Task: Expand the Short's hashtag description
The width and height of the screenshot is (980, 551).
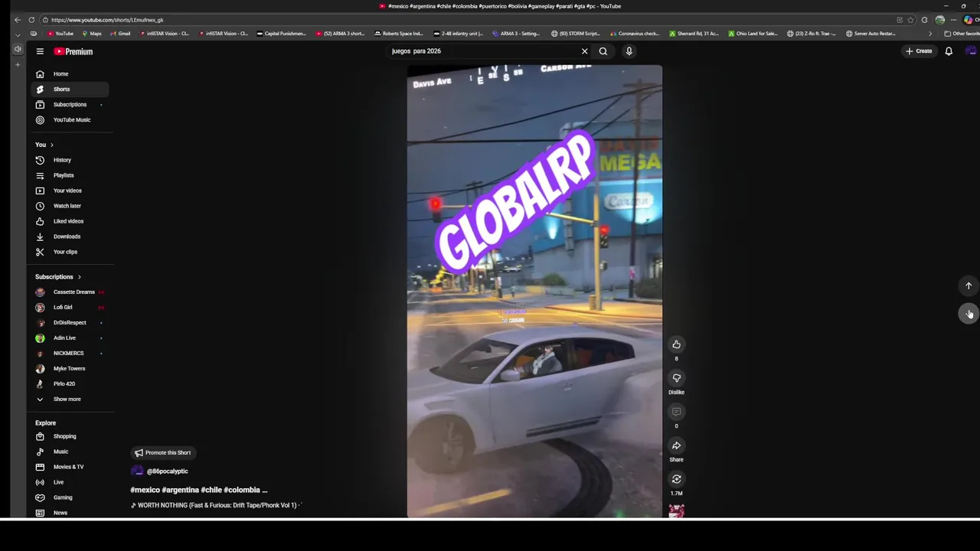Action: [x=199, y=490]
